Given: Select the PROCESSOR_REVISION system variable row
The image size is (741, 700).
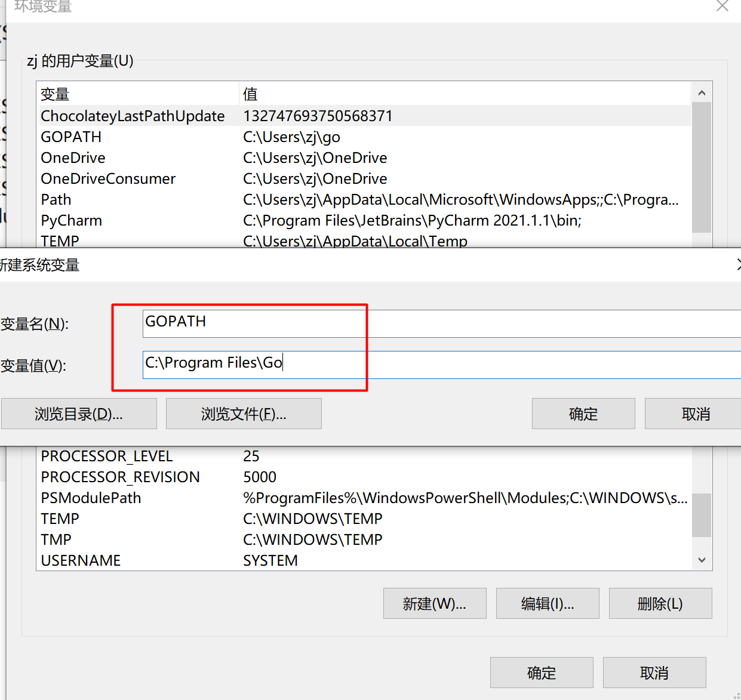Looking at the screenshot, I should tap(120, 477).
